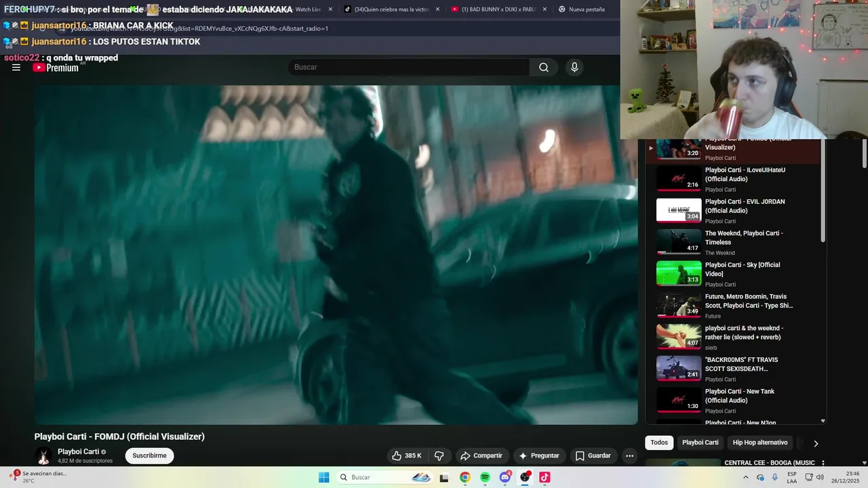Close the BAD BUNNY x DUKI tab
The image size is (868, 488).
pos(545,9)
